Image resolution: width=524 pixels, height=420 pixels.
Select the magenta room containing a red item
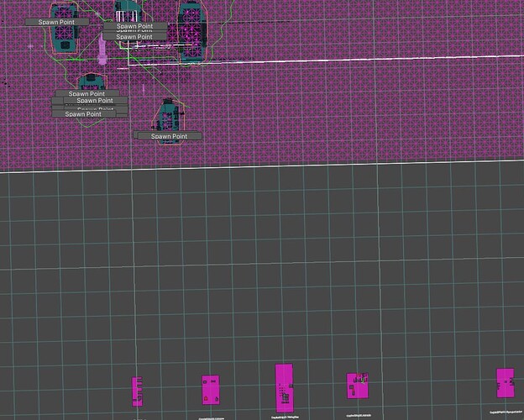pos(211,390)
